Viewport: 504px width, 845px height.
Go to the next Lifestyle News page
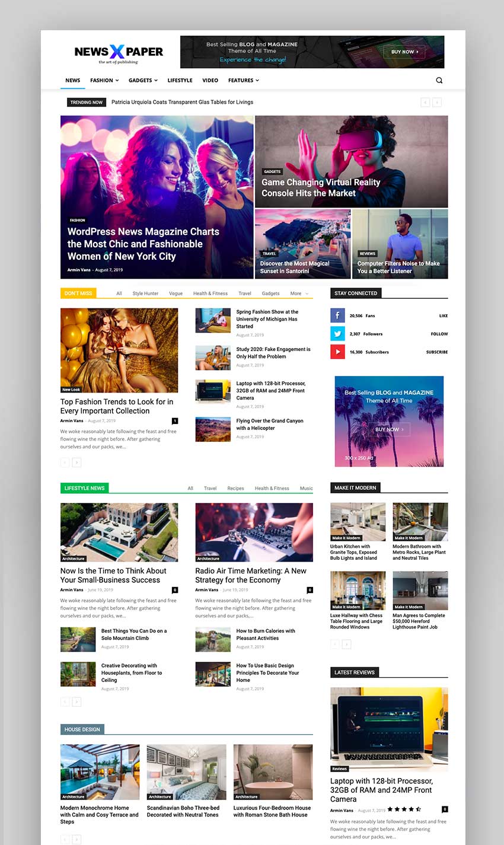pyautogui.click(x=76, y=701)
